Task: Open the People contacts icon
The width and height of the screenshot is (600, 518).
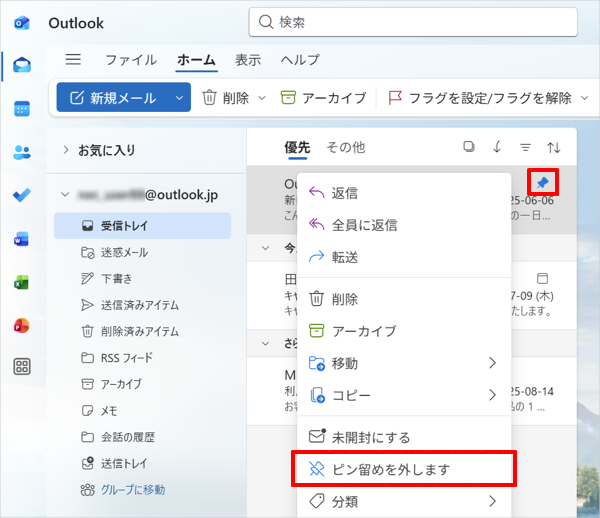Action: click(22, 152)
